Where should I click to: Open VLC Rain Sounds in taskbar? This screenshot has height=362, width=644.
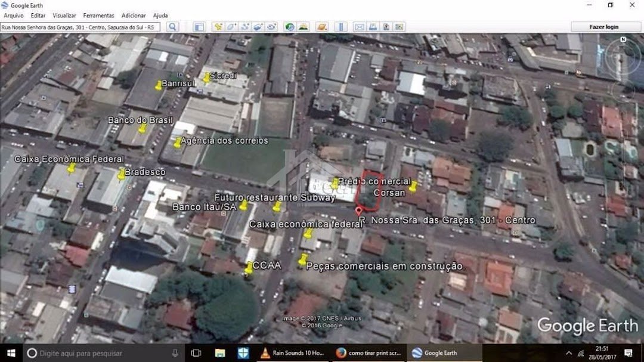293,353
